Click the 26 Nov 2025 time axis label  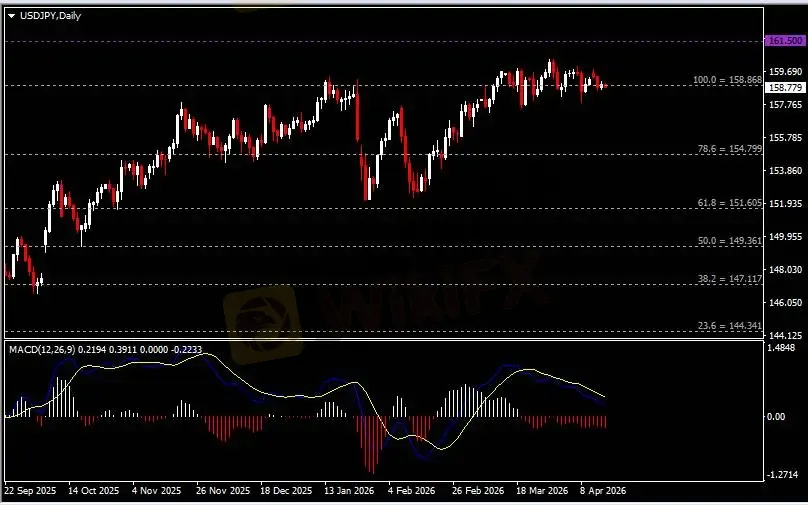click(223, 491)
